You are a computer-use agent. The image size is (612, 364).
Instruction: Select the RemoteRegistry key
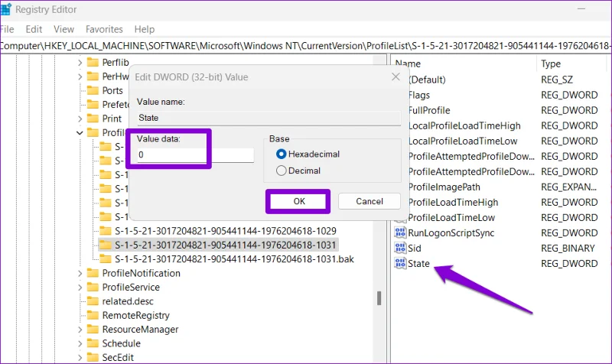coord(136,315)
